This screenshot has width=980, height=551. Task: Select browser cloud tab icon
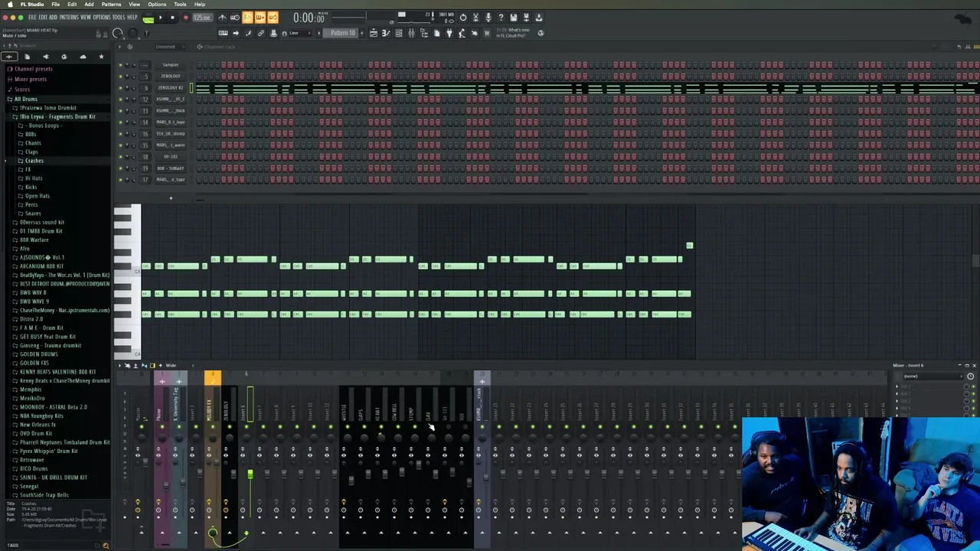[x=83, y=57]
